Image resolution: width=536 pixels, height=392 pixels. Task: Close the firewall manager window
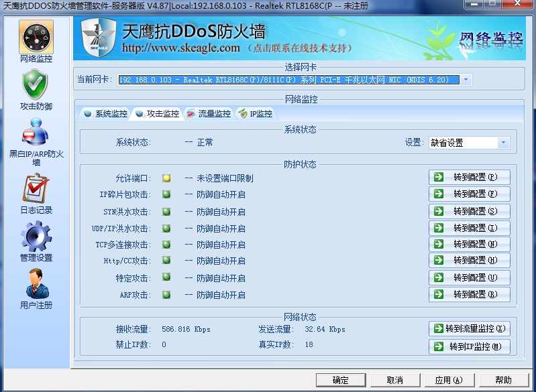(x=517, y=3)
